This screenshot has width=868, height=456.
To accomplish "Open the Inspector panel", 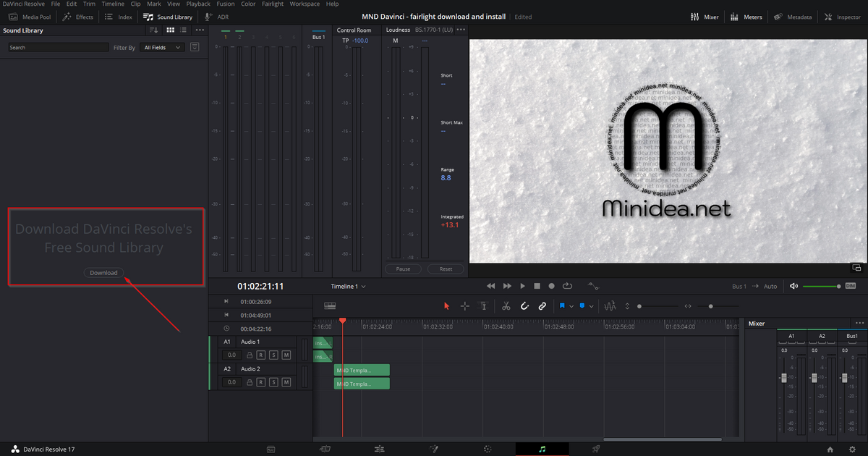I will tap(841, 17).
